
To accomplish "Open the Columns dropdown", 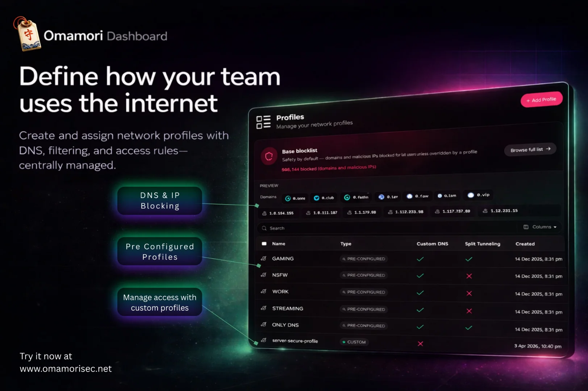I will pos(540,227).
